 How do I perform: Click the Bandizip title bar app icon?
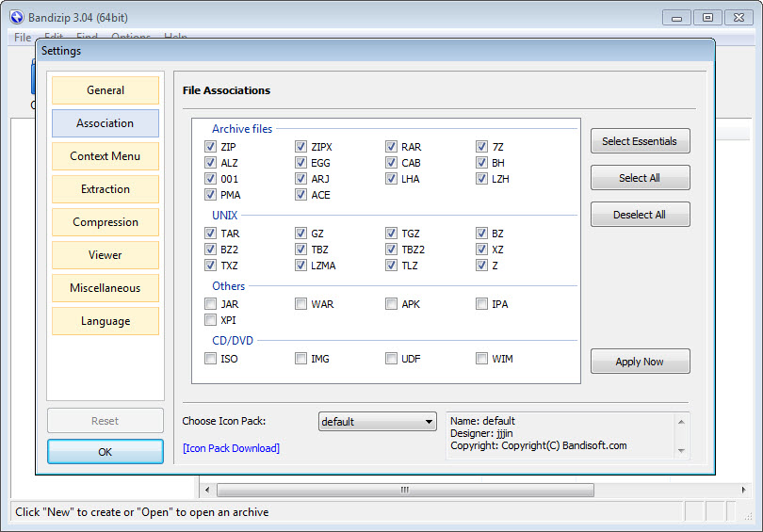point(17,17)
